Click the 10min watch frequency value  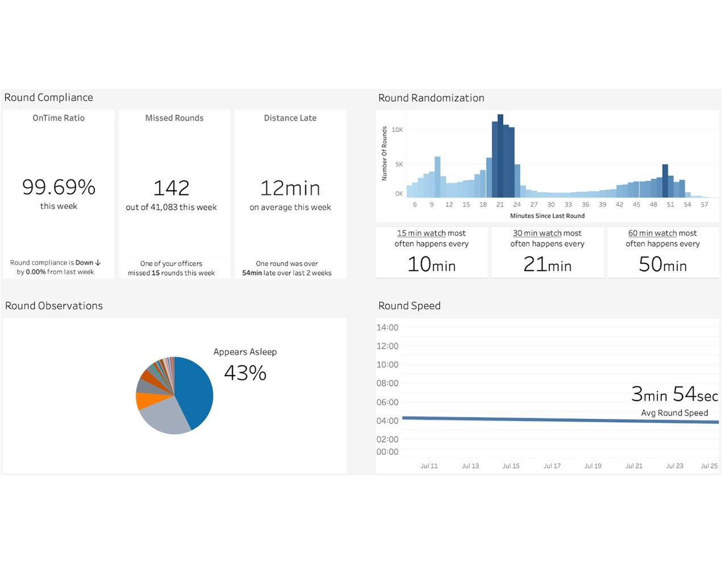(x=432, y=265)
